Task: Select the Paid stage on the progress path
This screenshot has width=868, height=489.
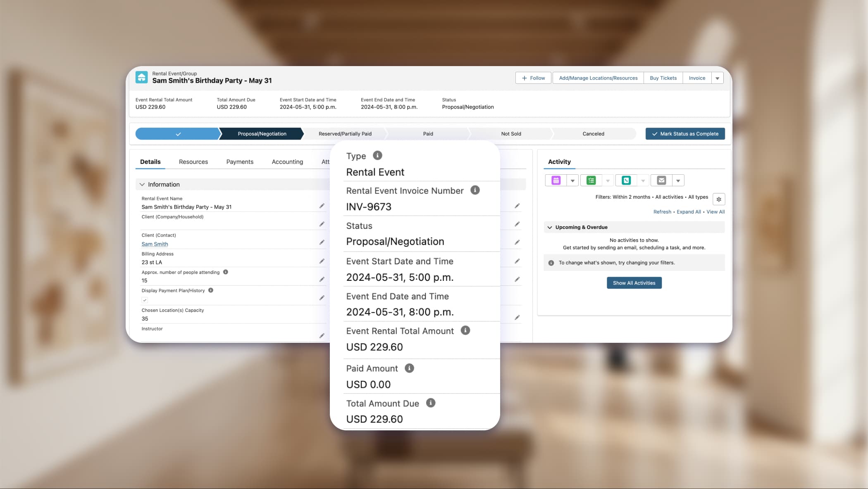Action: [x=428, y=133]
